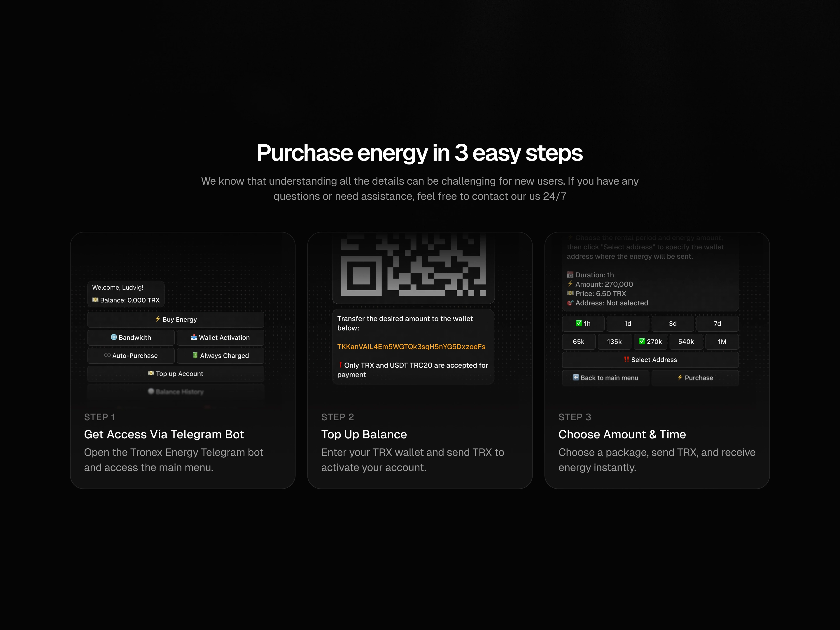Toggle the checked 1h duration
This screenshot has width=840, height=630.
pos(583,323)
